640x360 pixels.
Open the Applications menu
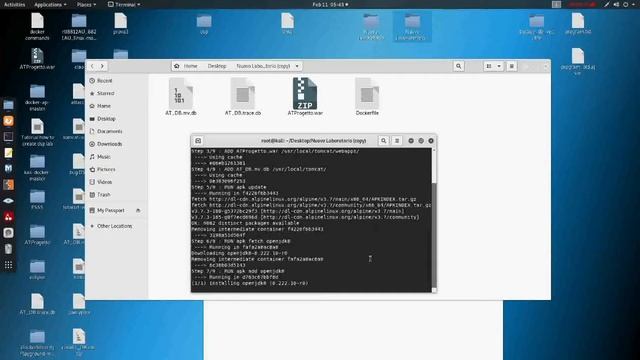(x=50, y=4)
